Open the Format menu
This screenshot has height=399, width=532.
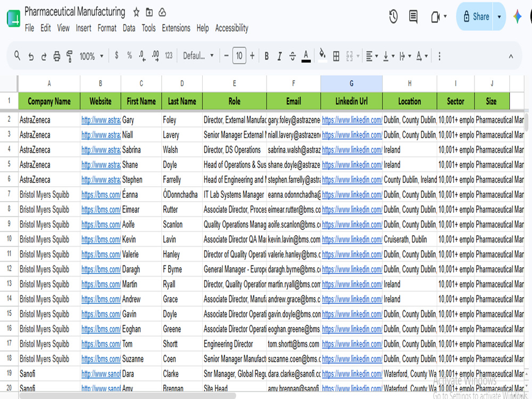point(107,28)
